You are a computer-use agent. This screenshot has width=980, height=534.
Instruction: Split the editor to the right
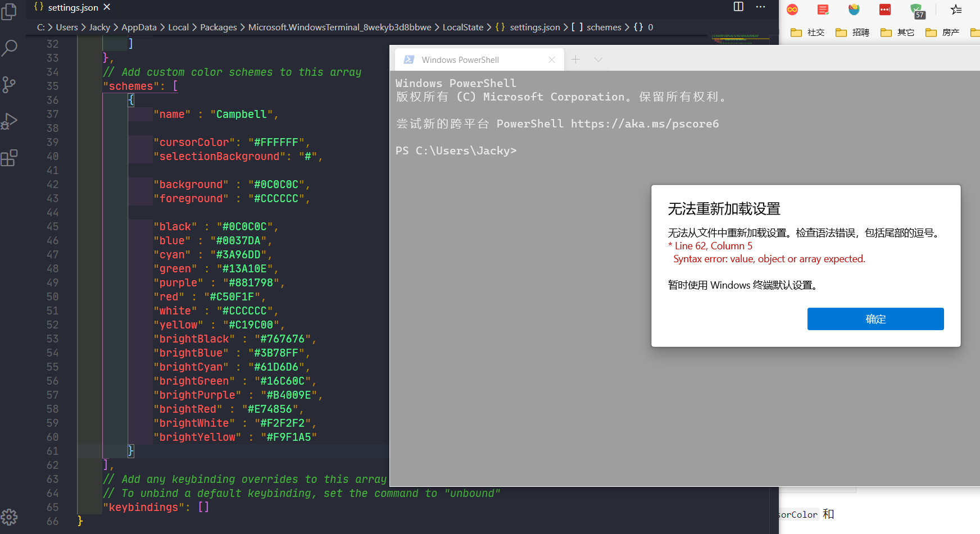738,7
